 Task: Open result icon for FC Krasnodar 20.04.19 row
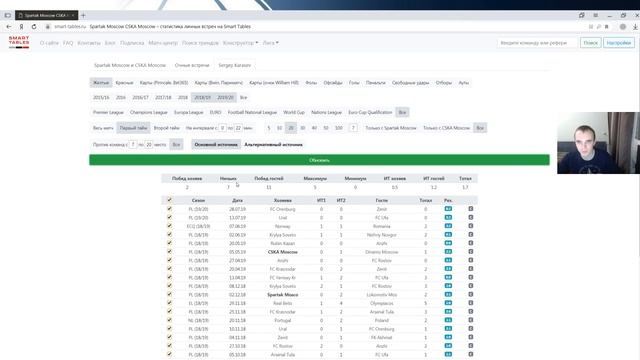(448, 269)
